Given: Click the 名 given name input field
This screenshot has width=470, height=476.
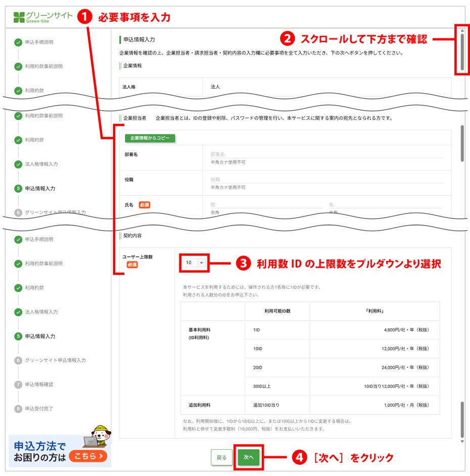Looking at the screenshot, I should tap(386, 204).
